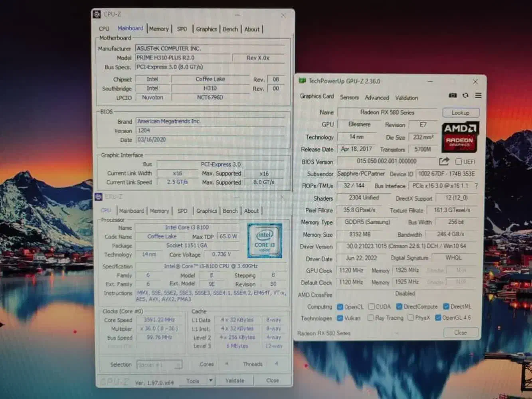Click the BIOS export share icon

coord(444,161)
